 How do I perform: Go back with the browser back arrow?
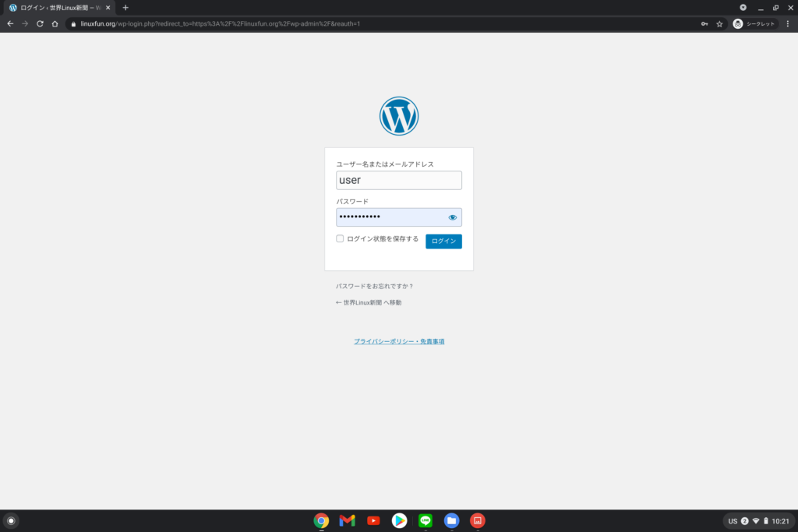[10, 23]
